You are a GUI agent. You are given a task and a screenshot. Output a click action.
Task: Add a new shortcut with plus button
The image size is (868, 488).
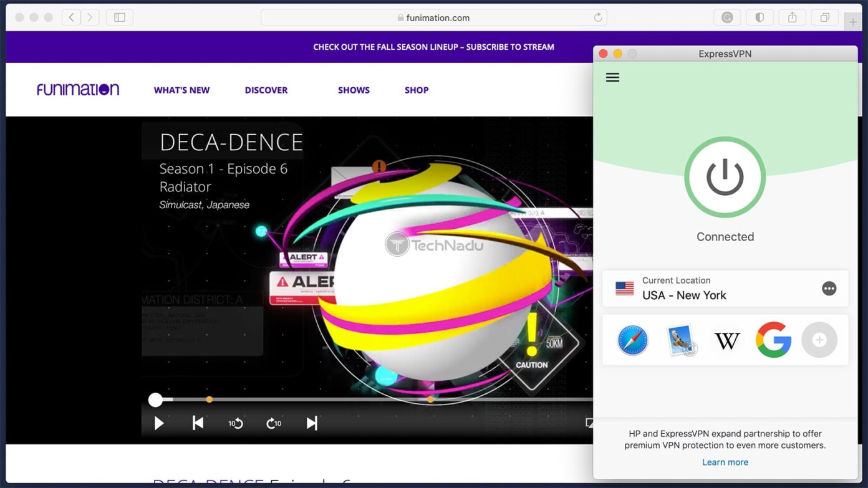point(819,340)
